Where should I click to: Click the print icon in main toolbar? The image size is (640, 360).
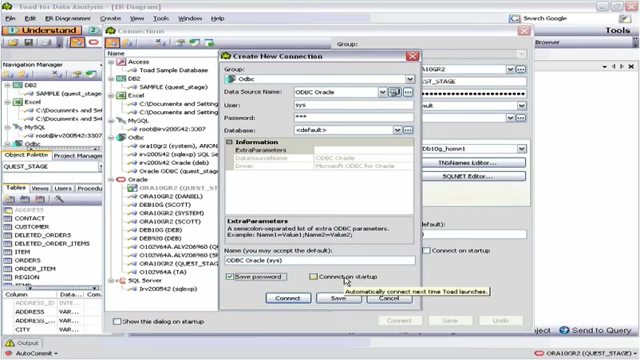point(47,42)
